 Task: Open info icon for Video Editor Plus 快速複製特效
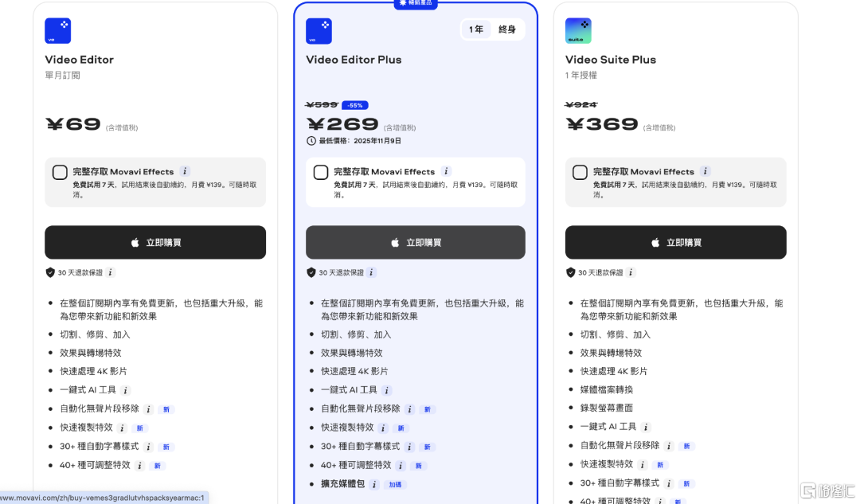pos(384,428)
